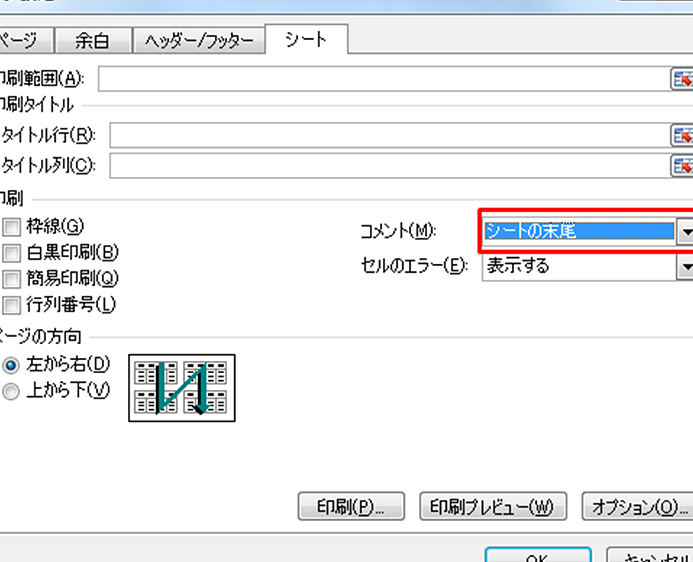This screenshot has height=562, width=693.
Task: Select the 左から右(D) radio button
Action: point(11,365)
